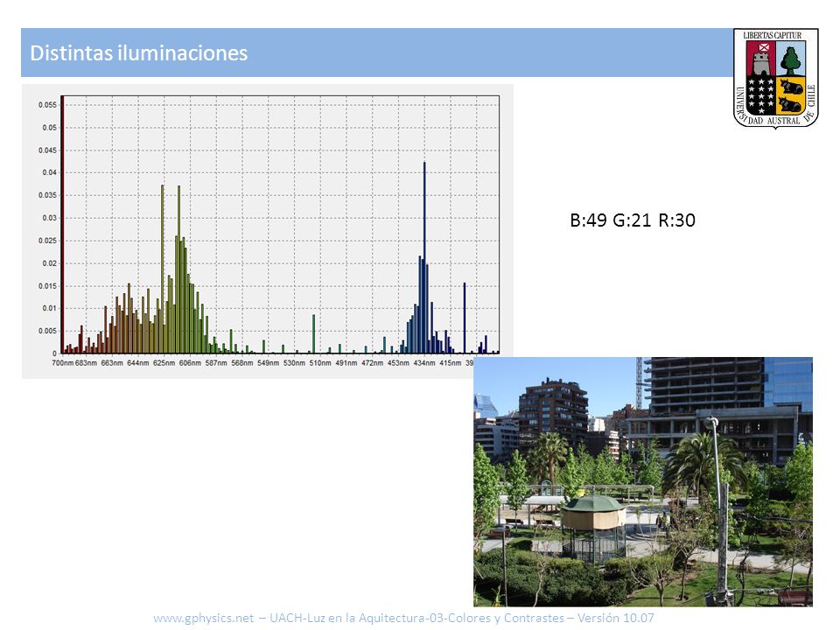Image resolution: width=840 pixels, height=630 pixels.
Task: Click the '625nm' axis label
Action: [164, 363]
